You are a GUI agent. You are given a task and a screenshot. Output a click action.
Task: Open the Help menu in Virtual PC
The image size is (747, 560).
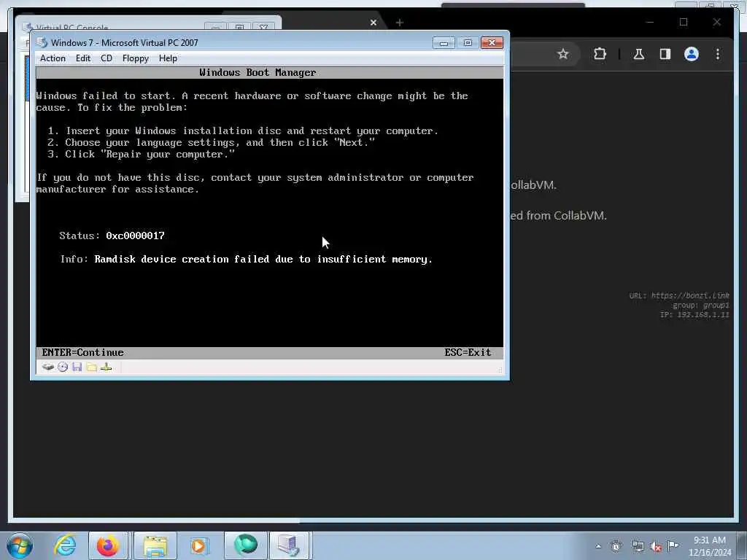[168, 58]
